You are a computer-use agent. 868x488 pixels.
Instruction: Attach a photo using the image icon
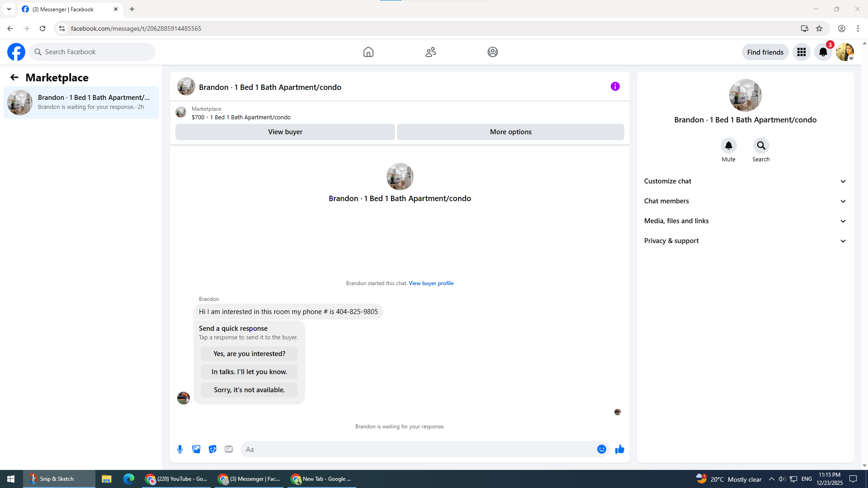(x=196, y=449)
